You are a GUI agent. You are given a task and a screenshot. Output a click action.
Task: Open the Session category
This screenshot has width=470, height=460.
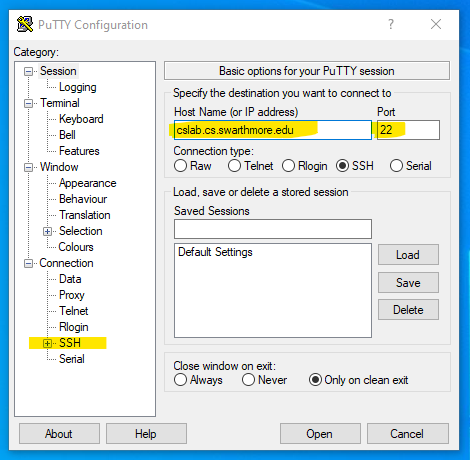click(58, 71)
